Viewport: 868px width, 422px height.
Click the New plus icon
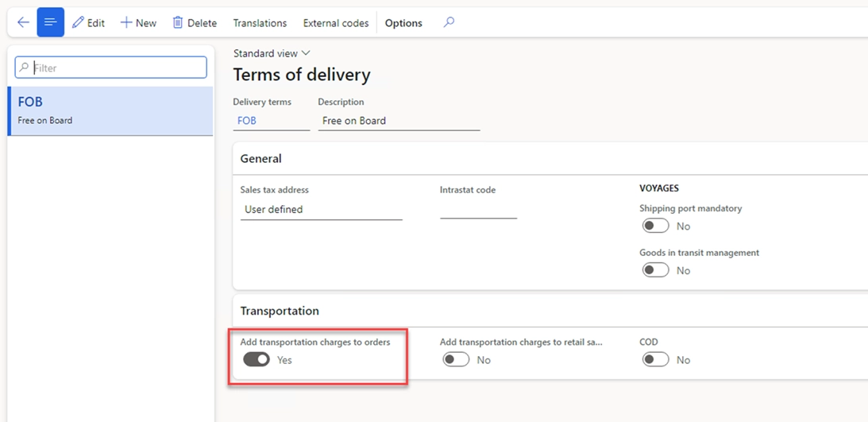pos(126,22)
